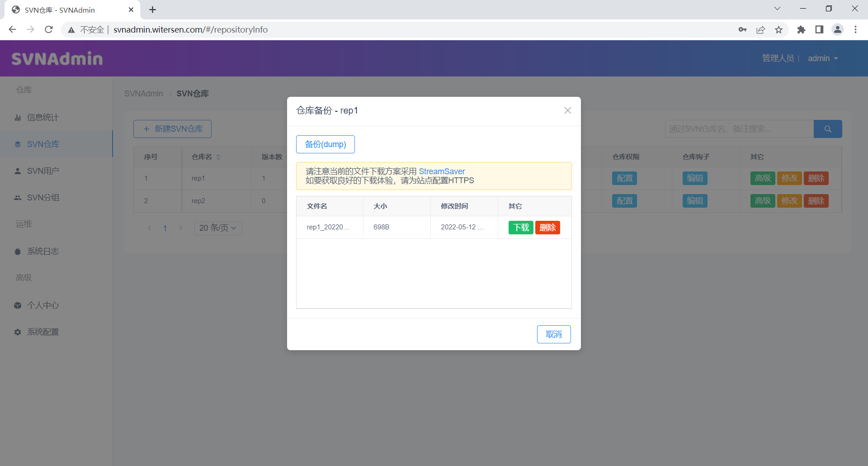Click the 2022-05-12 modified time cell
Screen dimensions: 868x466
[462, 227]
